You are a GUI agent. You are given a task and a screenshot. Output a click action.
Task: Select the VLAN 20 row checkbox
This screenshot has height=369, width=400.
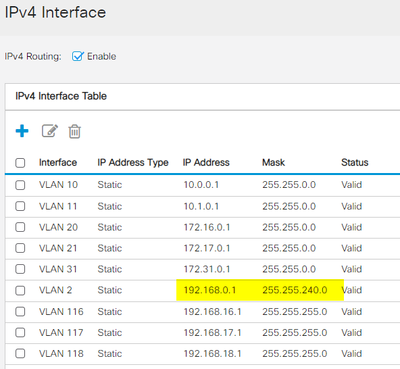point(20,227)
